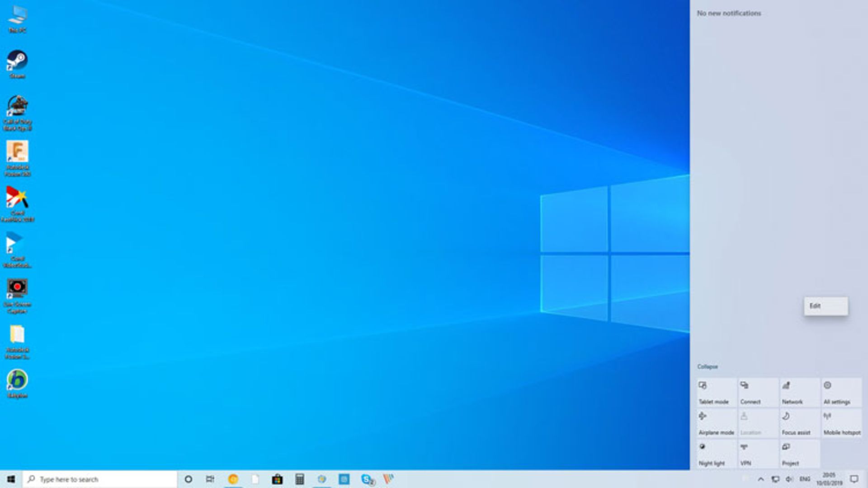Collapse the quick actions panel
Viewport: 868px width, 488px height.
pyautogui.click(x=708, y=366)
